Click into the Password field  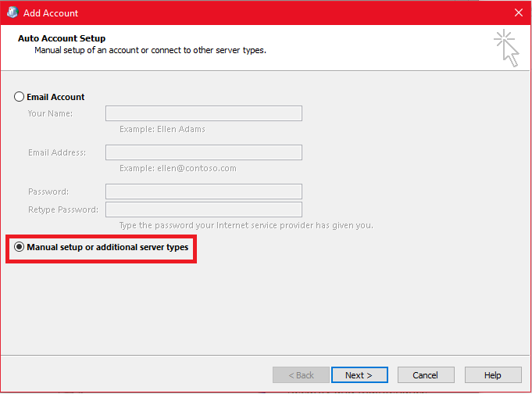pos(203,192)
